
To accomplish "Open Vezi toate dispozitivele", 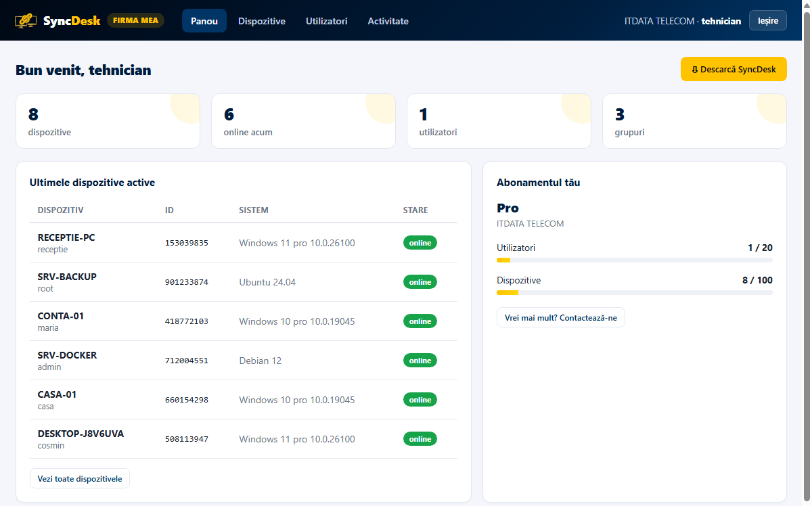I will coord(80,478).
